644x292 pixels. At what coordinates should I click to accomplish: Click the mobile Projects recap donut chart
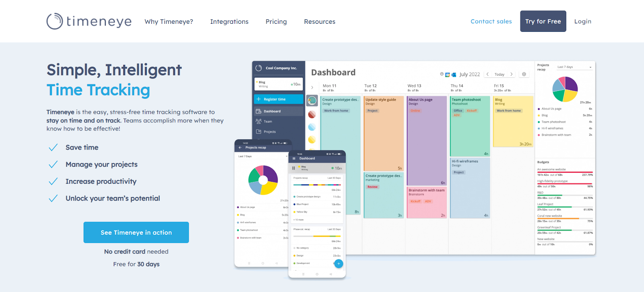[x=263, y=180]
